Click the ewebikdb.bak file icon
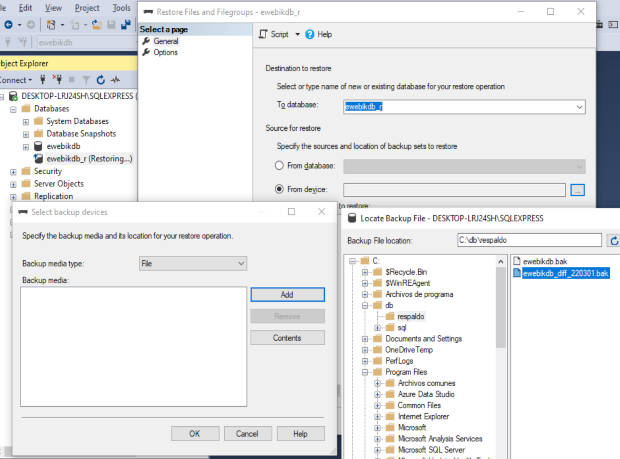620x459 pixels. [x=516, y=261]
